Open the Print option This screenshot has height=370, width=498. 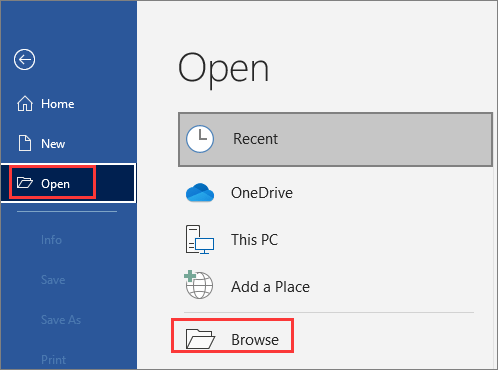point(53,360)
